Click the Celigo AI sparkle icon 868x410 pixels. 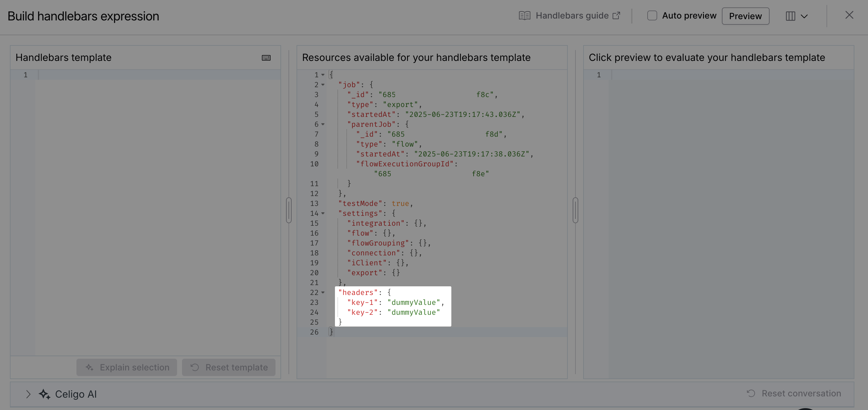[x=45, y=394]
